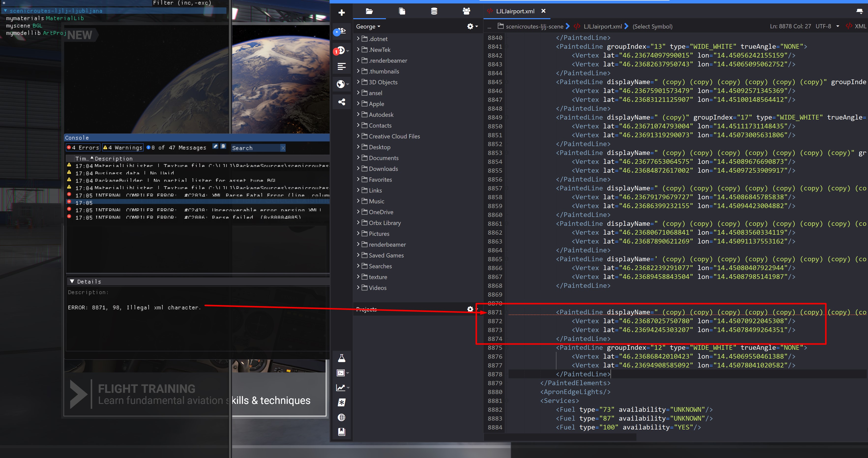
Task: Select the documents panel icon in top toolbar
Action: click(x=402, y=11)
